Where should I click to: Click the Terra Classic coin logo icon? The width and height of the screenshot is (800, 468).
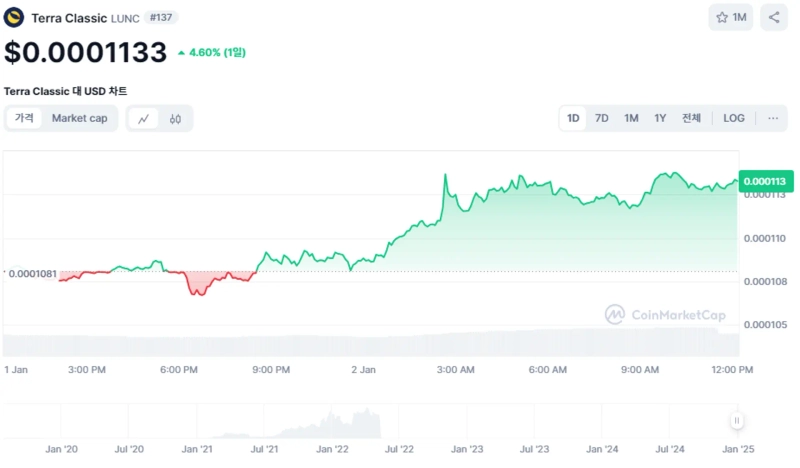tap(15, 17)
